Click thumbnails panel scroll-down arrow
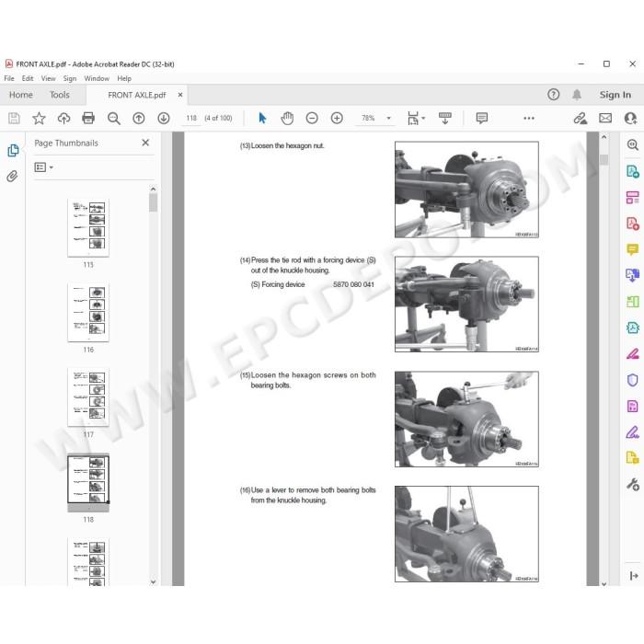 [154, 581]
